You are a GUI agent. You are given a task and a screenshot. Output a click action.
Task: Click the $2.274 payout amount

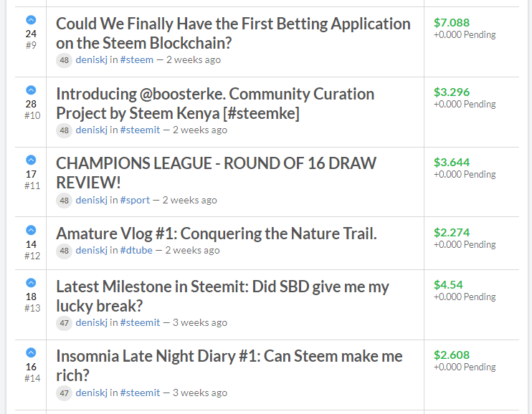pyautogui.click(x=452, y=233)
